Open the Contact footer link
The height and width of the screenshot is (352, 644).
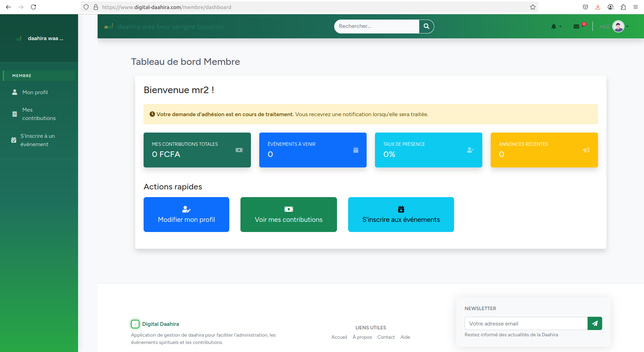386,337
